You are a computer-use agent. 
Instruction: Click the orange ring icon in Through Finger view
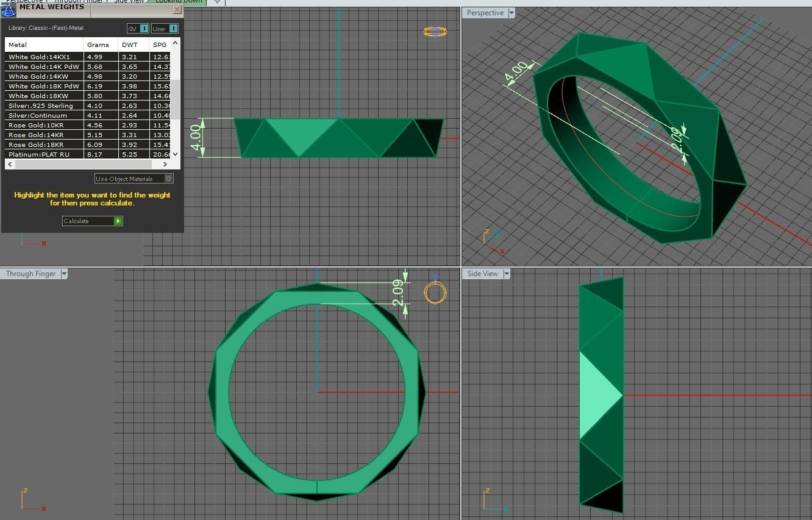(x=435, y=293)
